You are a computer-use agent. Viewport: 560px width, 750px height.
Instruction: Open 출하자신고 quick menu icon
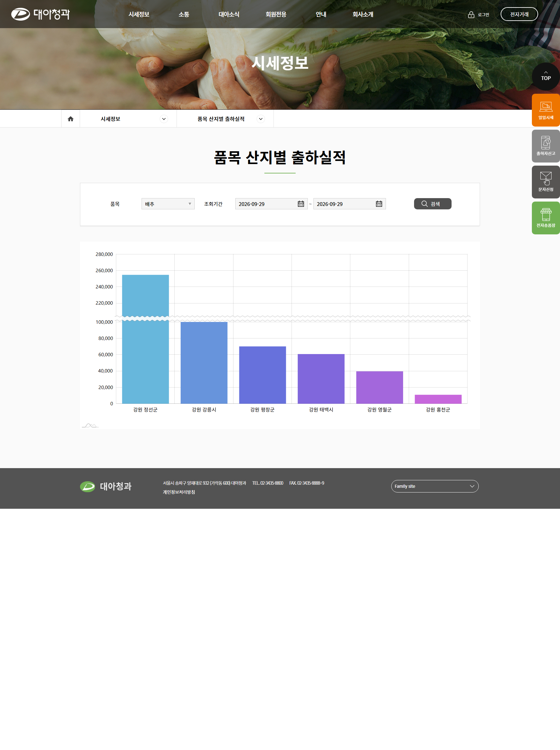546,146
